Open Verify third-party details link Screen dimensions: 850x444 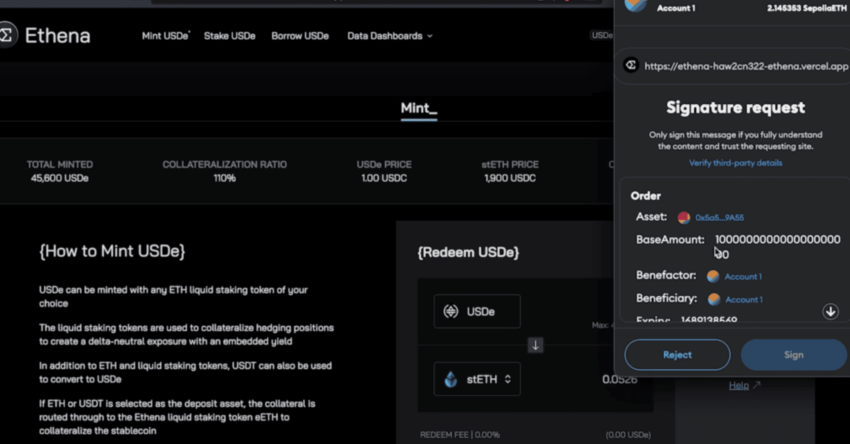(x=735, y=163)
